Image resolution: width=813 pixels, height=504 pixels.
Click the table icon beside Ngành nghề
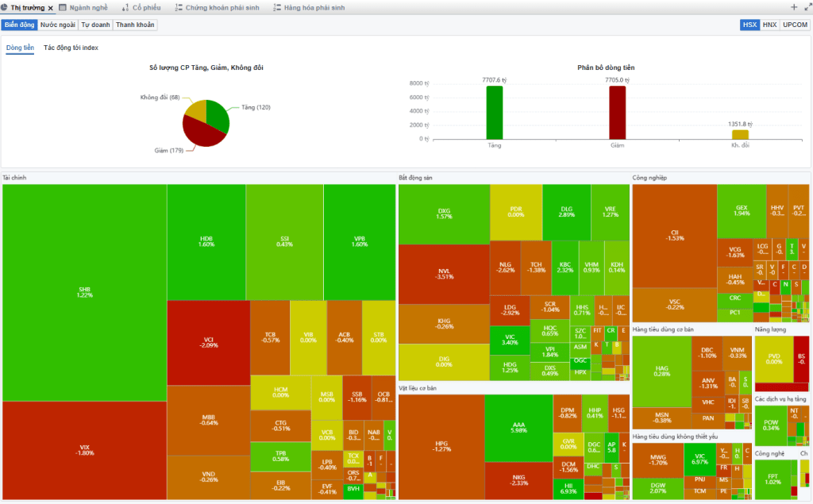point(64,7)
